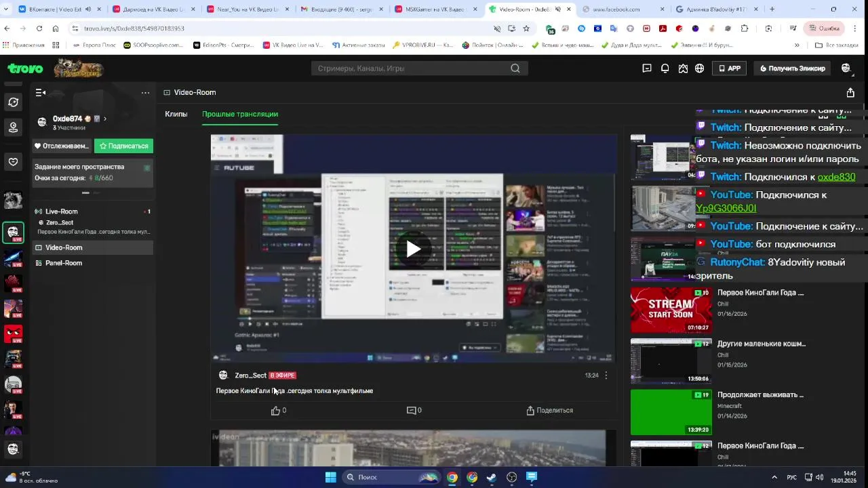The width and height of the screenshot is (868, 488).
Task: Click the Windows taskbar Поиск search box
Action: (391, 477)
